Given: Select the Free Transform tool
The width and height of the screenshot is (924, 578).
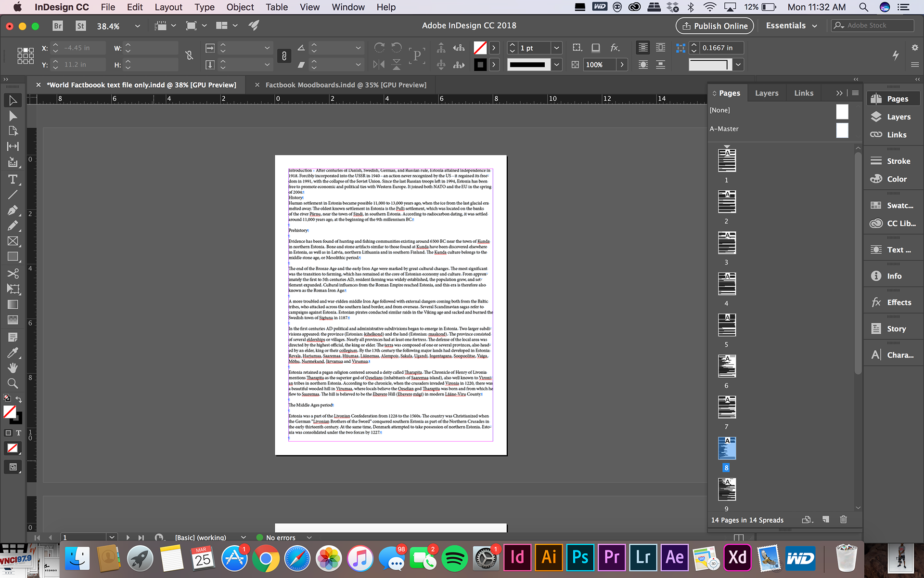Looking at the screenshot, I should (x=13, y=289).
